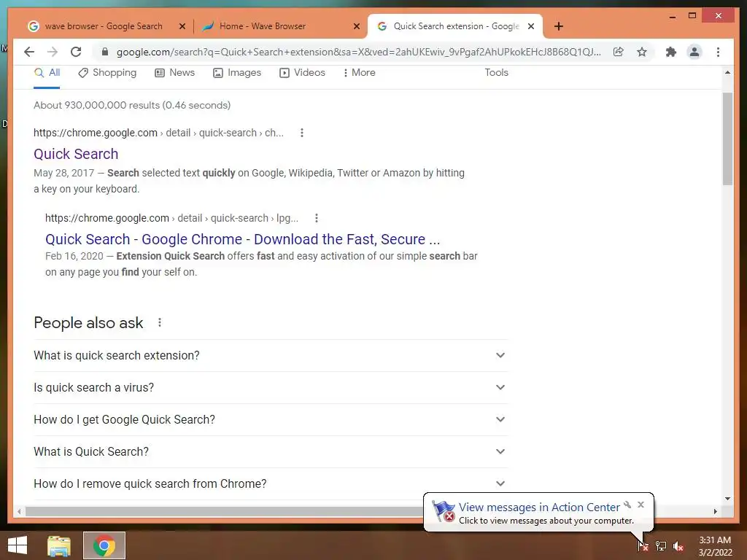This screenshot has width=747, height=560.
Task: Open the Windows Start button
Action: click(x=18, y=545)
